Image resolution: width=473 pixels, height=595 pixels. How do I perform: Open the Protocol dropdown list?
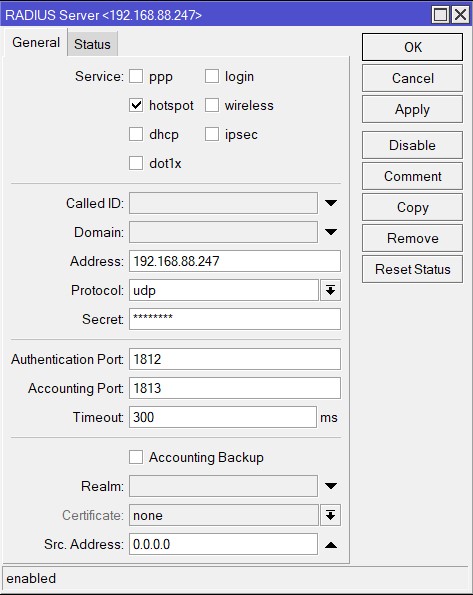(331, 290)
